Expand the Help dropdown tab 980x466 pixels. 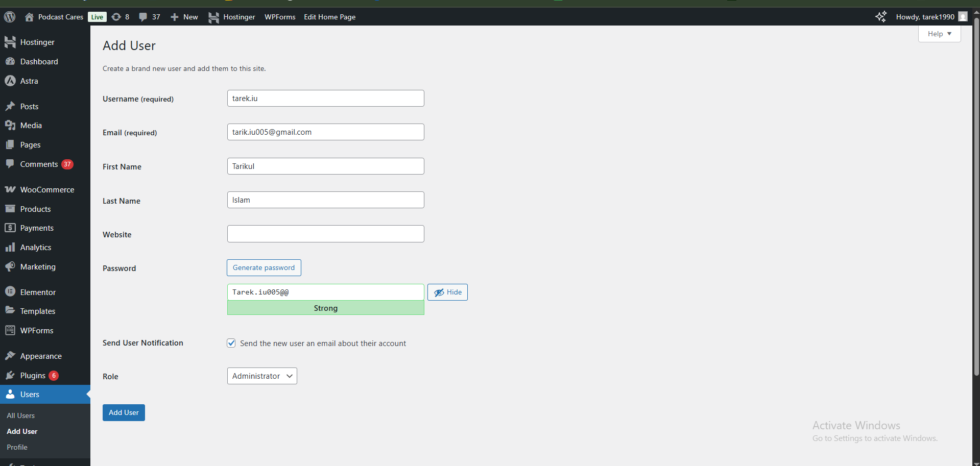(939, 34)
